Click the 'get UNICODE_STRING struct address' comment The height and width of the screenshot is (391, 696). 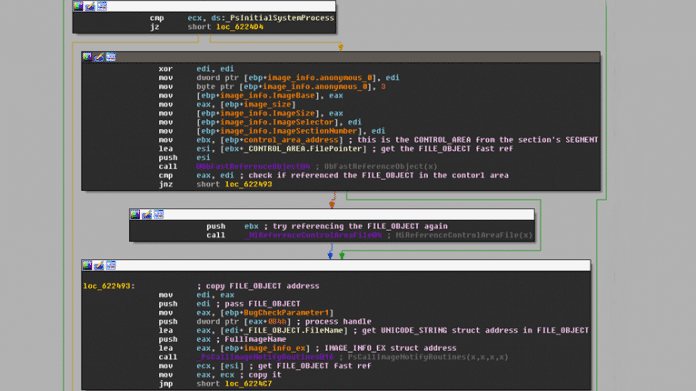(x=475, y=331)
